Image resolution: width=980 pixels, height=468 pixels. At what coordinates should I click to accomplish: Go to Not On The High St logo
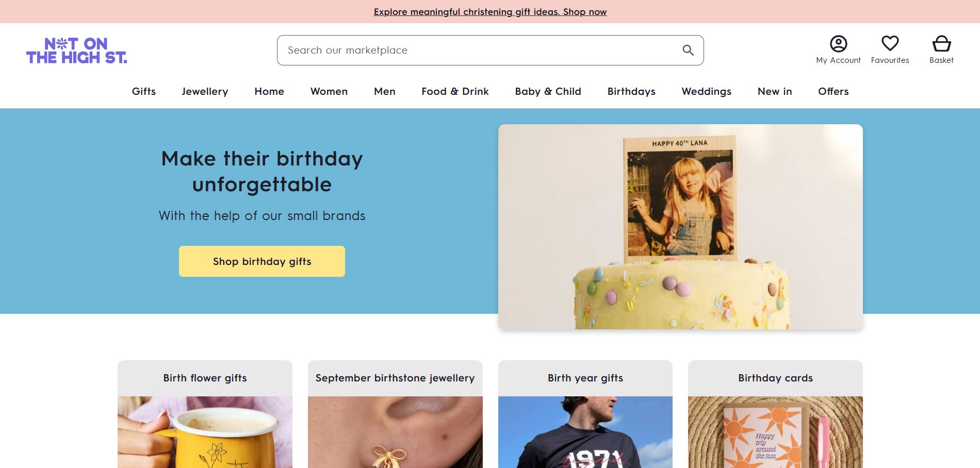[x=76, y=51]
